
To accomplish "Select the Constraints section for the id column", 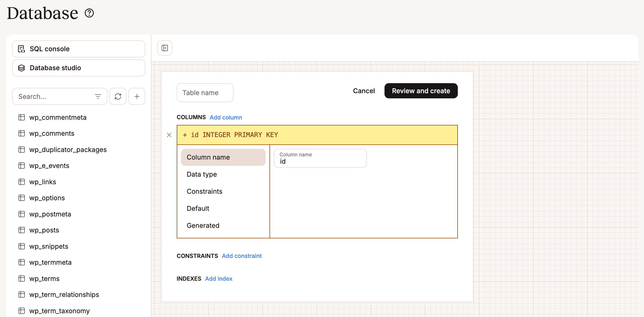I will click(x=205, y=191).
